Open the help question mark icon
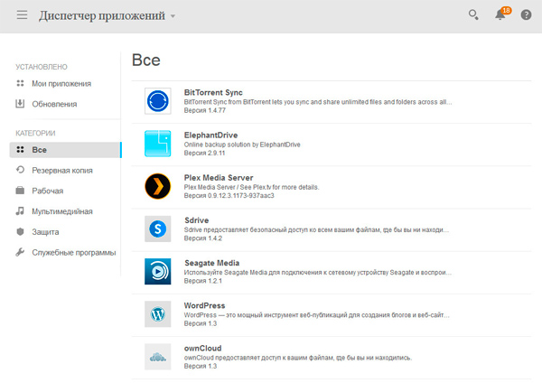 tap(526, 15)
